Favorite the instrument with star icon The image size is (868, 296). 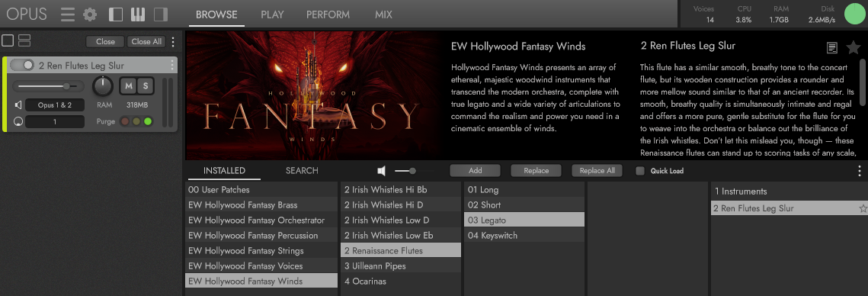click(853, 47)
